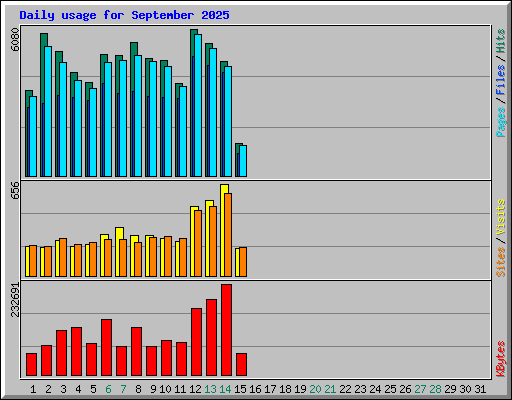Click the Pages legend label
The width and height of the screenshot is (512, 400).
pos(500,122)
